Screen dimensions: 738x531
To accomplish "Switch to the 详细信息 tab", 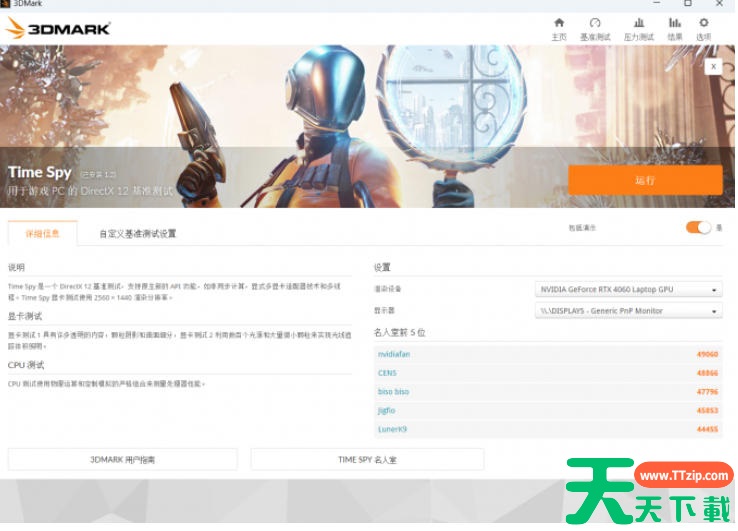I will pos(42,234).
